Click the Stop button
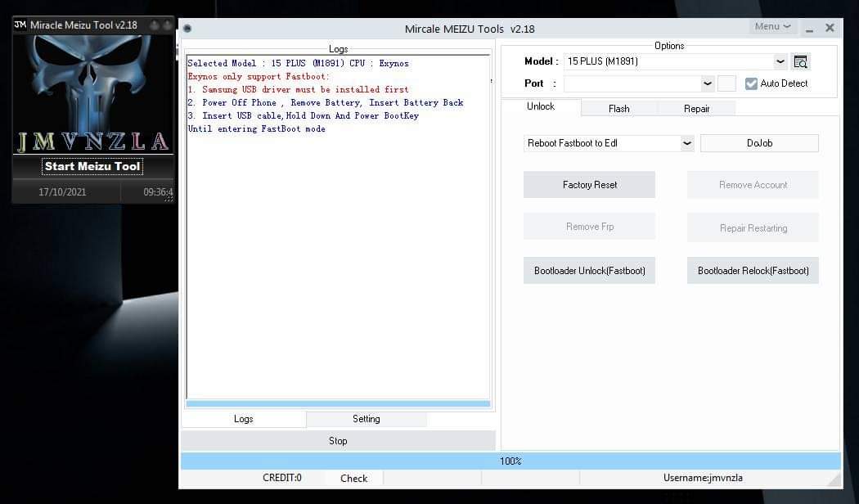 pos(338,441)
